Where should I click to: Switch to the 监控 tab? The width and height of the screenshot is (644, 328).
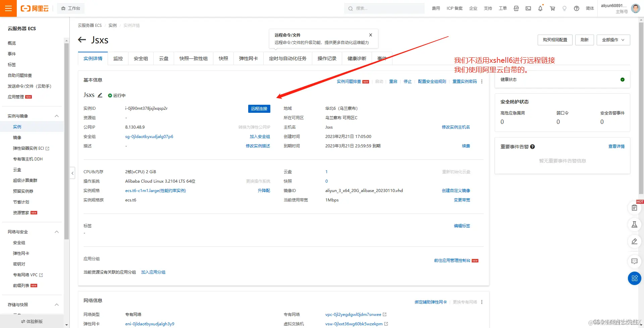118,58
